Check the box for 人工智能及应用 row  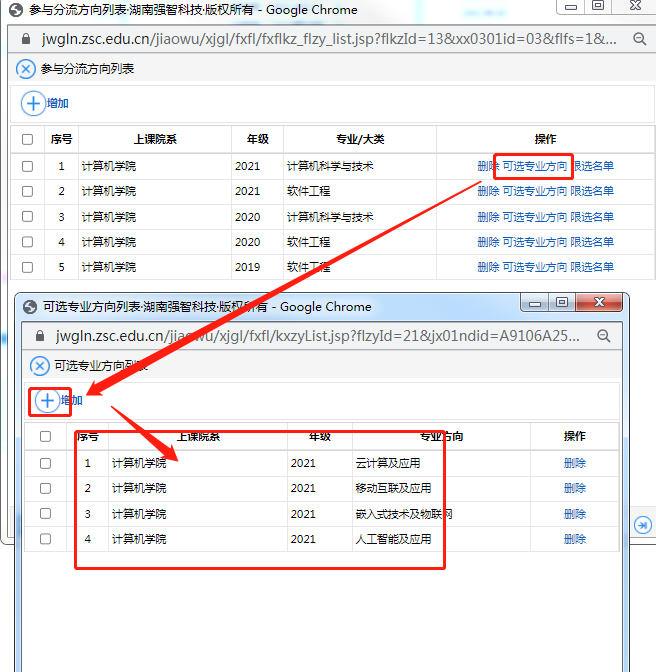pos(45,539)
